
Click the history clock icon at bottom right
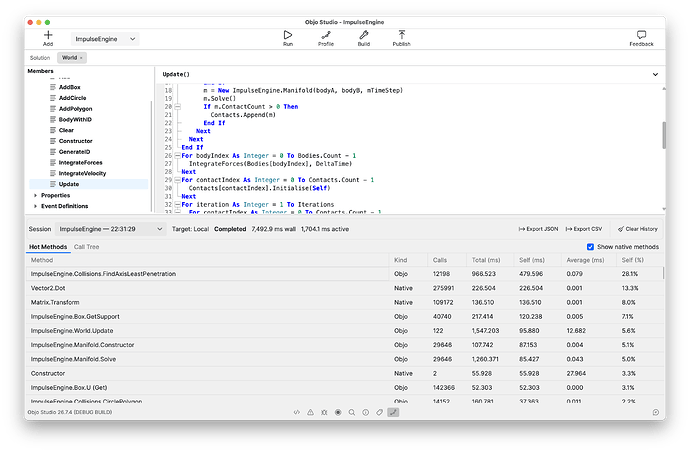(x=656, y=412)
